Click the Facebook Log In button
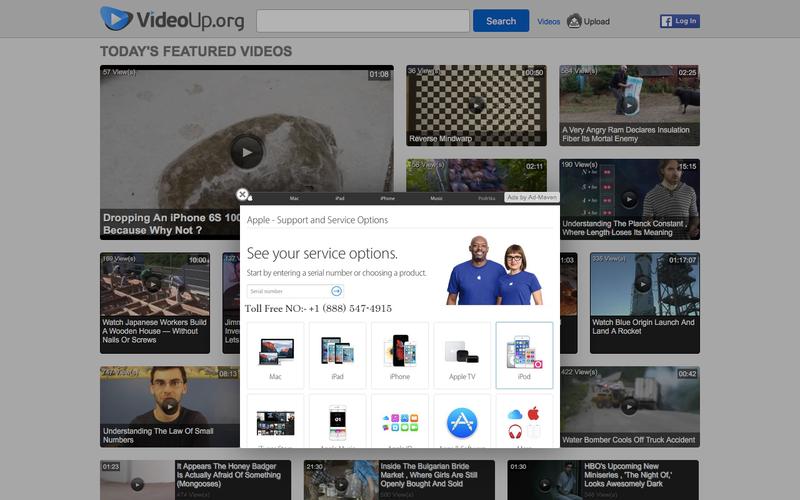Screen dimensions: 800x500 pos(680,21)
